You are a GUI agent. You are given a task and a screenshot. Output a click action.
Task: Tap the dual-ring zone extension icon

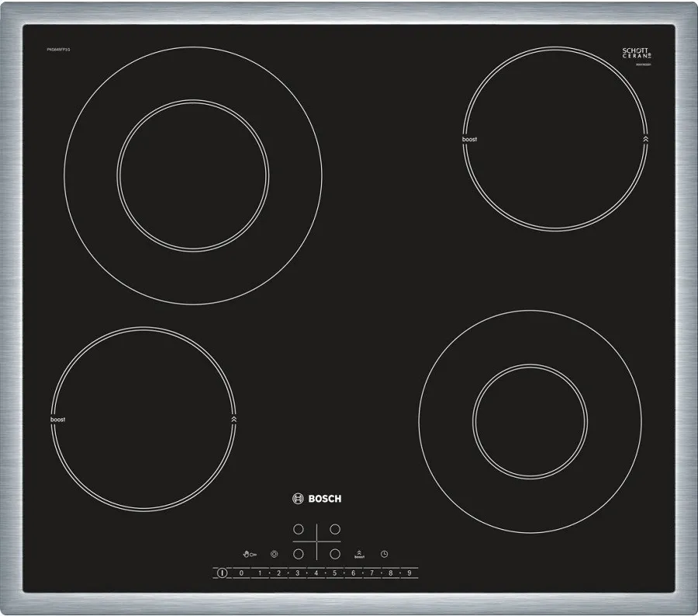[x=274, y=554]
